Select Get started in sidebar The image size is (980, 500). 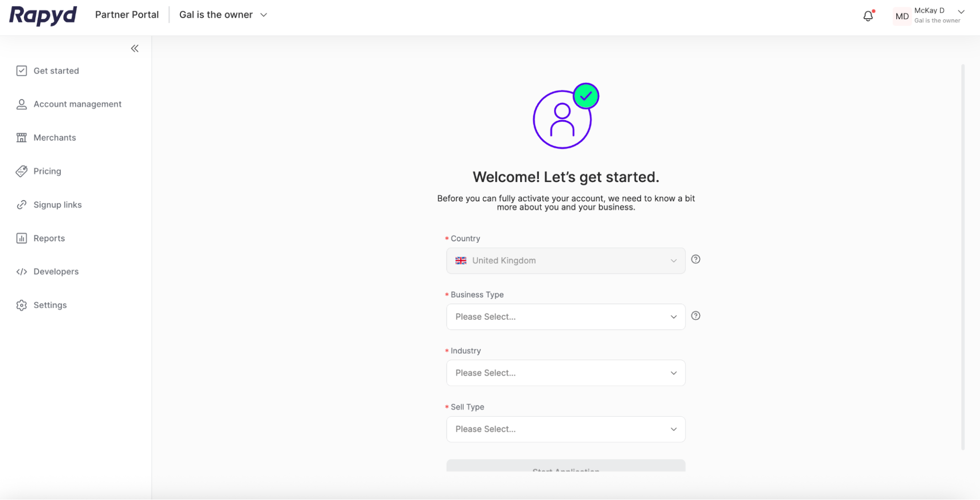(56, 71)
